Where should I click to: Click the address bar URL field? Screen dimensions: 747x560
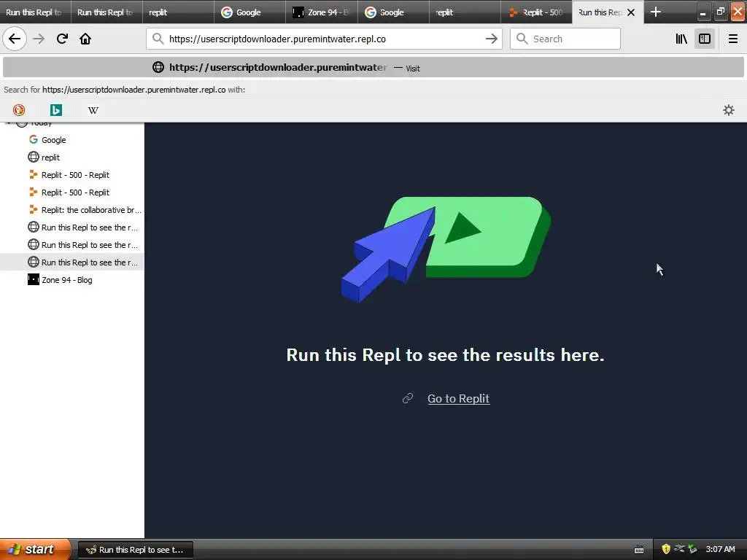324,39
